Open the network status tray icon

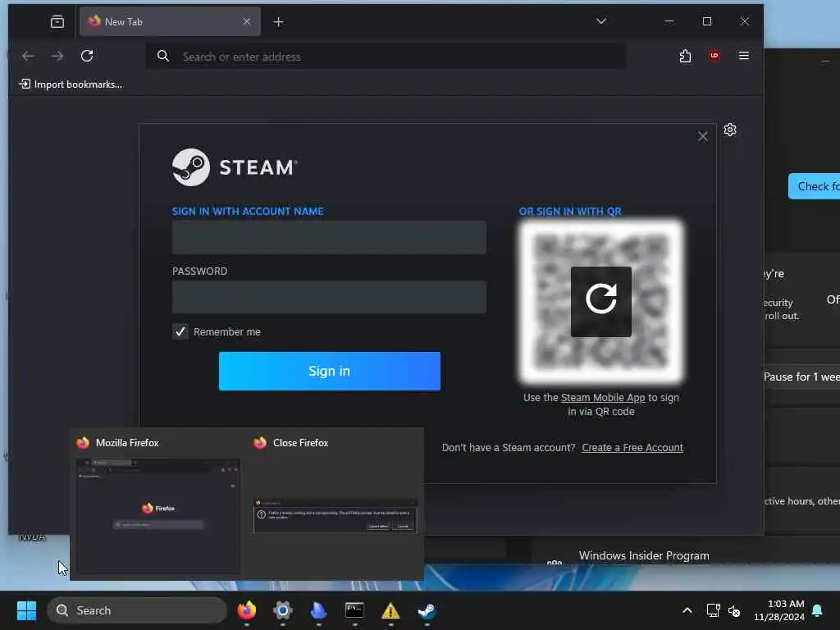coord(713,610)
